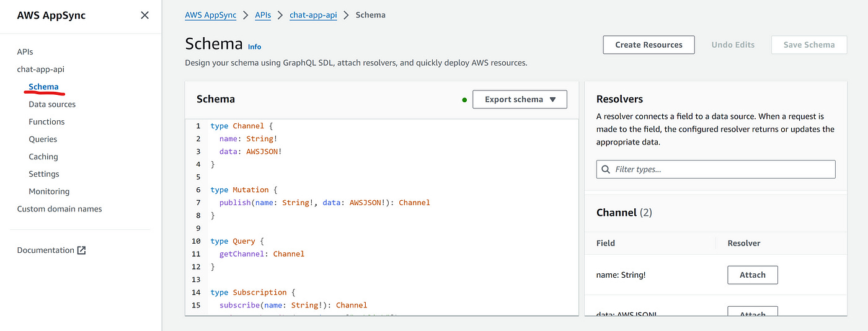Screen dimensions: 868x331
Task: Click the Create Resources button
Action: click(x=649, y=45)
